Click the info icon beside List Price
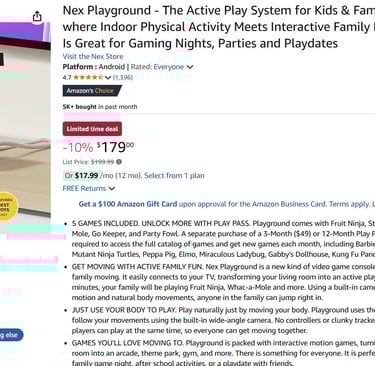Screen dimensions: 375x366 point(119,162)
